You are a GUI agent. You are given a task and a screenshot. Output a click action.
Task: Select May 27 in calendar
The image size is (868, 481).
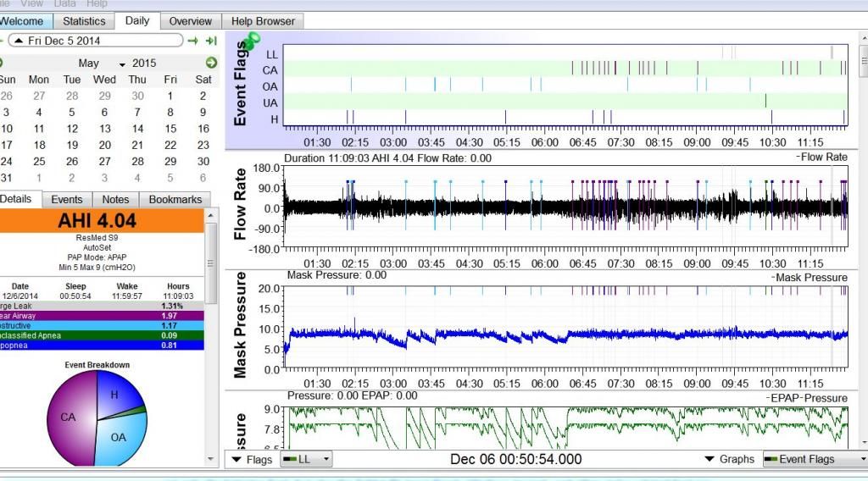click(x=104, y=162)
